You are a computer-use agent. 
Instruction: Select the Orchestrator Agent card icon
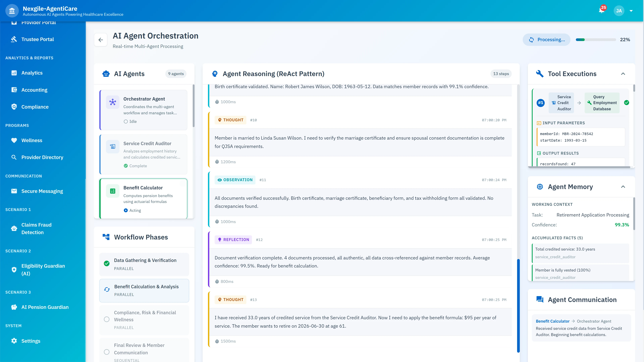(x=113, y=102)
